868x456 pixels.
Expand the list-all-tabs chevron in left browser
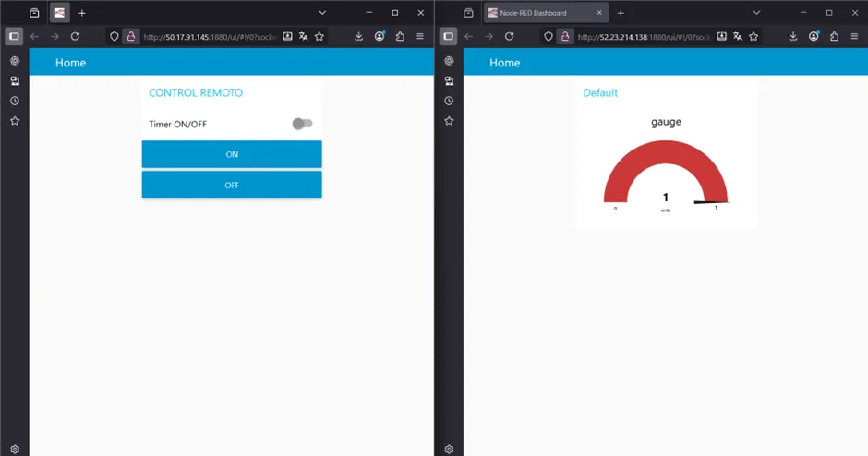coord(322,13)
